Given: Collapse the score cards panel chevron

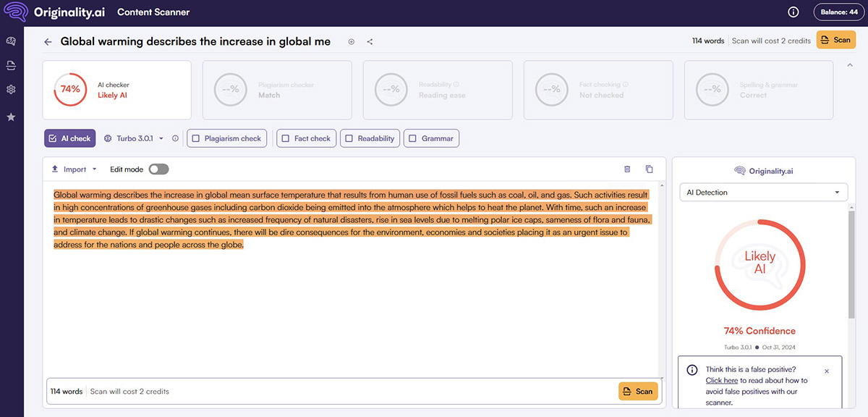Looking at the screenshot, I should tap(849, 65).
